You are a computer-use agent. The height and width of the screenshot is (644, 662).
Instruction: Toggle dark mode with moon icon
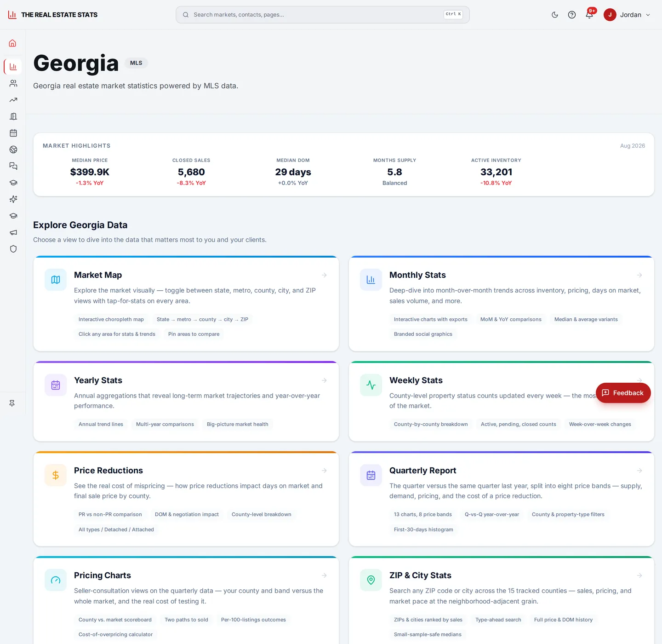click(x=555, y=15)
